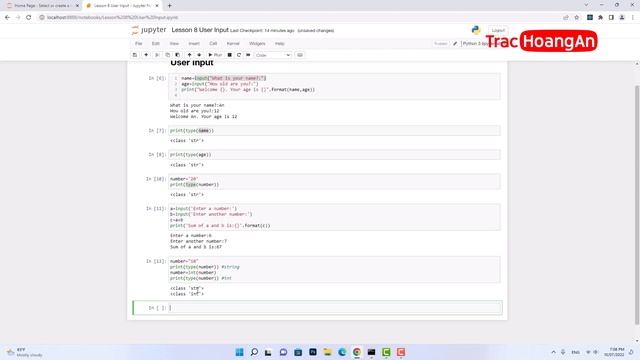Share this page icon in address bar
This screenshot has width=640, height=360.
[x=566, y=18]
